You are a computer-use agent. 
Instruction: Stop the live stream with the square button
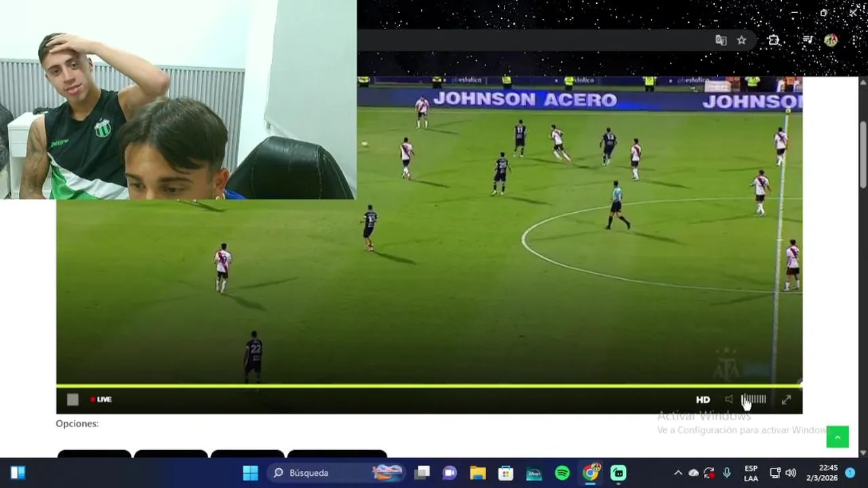click(x=73, y=400)
